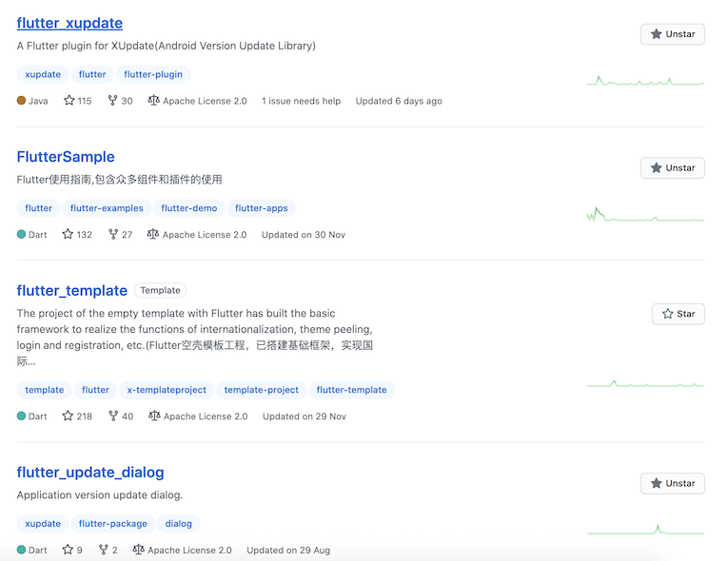View activity sparkline graph for flutter_xupdate

point(645,81)
